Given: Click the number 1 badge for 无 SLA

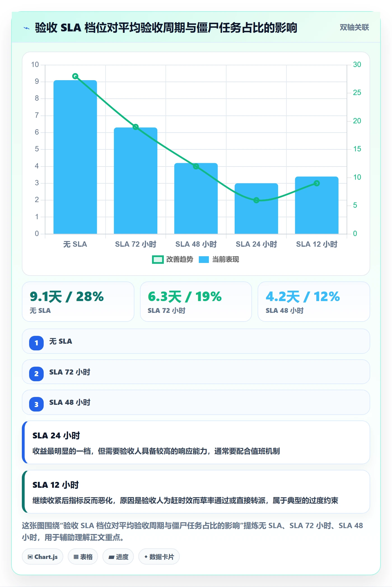Looking at the screenshot, I should pyautogui.click(x=36, y=343).
